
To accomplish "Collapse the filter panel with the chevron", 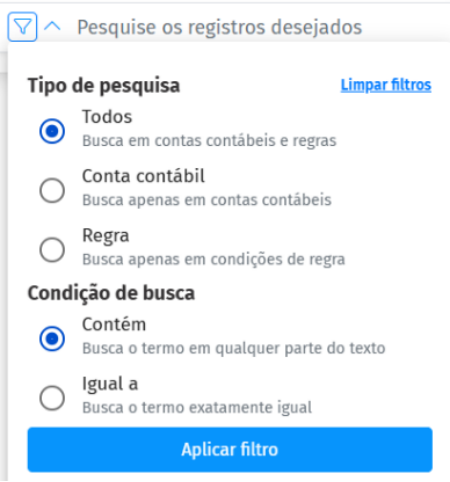I will [52, 26].
